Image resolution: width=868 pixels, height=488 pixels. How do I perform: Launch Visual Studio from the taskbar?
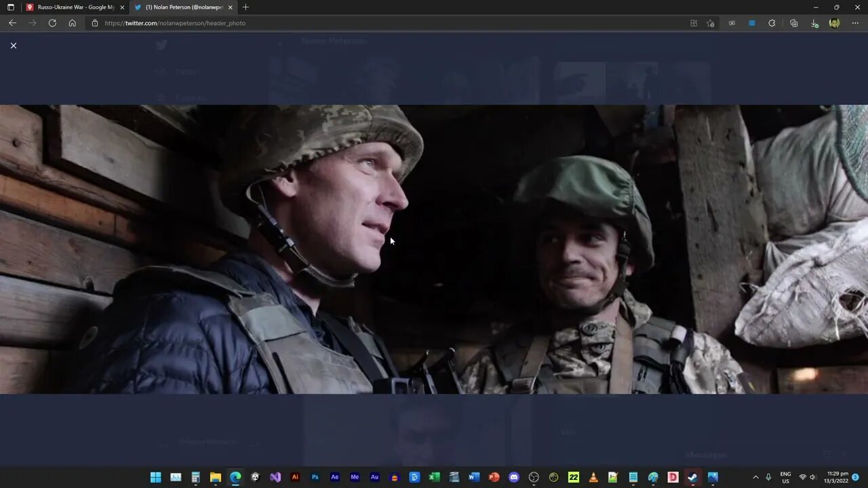[275, 477]
